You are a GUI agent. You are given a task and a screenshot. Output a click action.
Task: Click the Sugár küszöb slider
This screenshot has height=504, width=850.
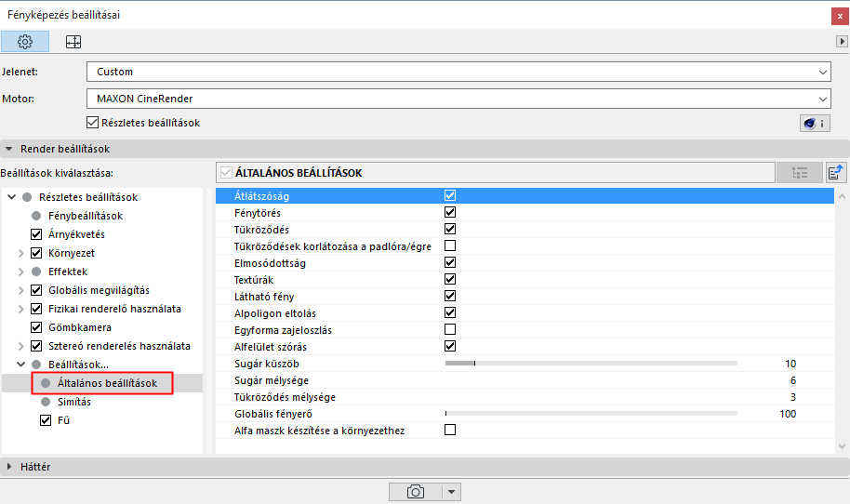(591, 363)
